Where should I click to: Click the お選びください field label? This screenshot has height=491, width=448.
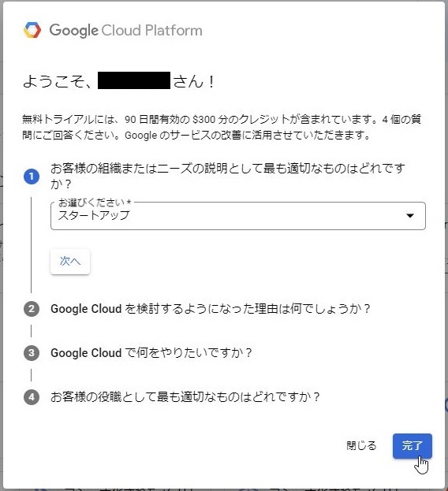[x=95, y=203]
